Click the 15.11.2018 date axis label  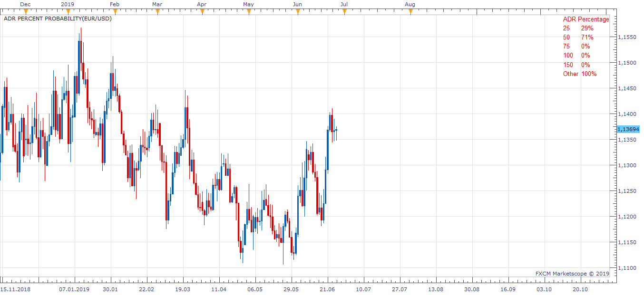click(x=15, y=289)
